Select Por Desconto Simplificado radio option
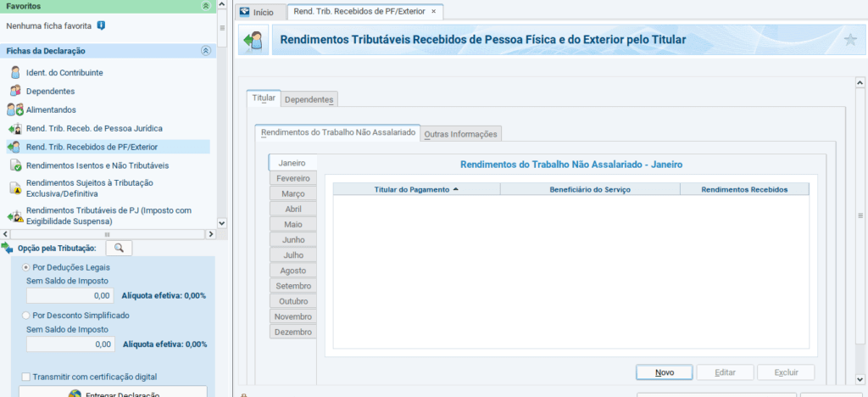The width and height of the screenshot is (868, 397). [x=26, y=315]
